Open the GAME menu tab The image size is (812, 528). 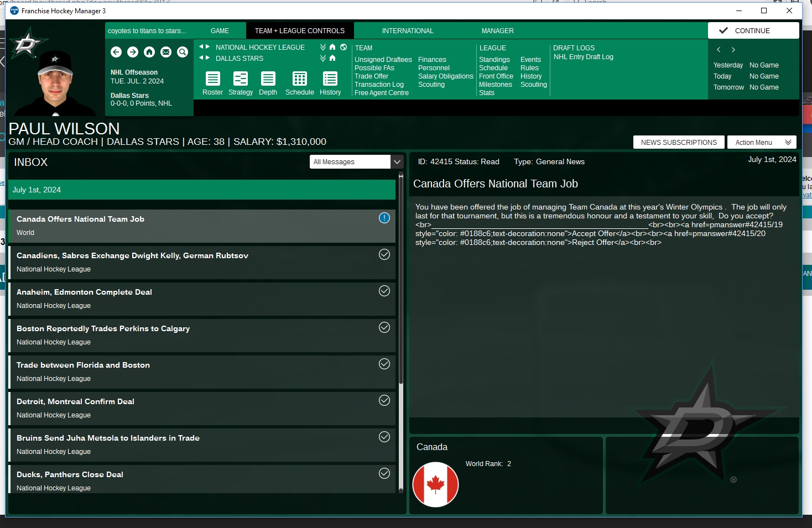click(220, 31)
